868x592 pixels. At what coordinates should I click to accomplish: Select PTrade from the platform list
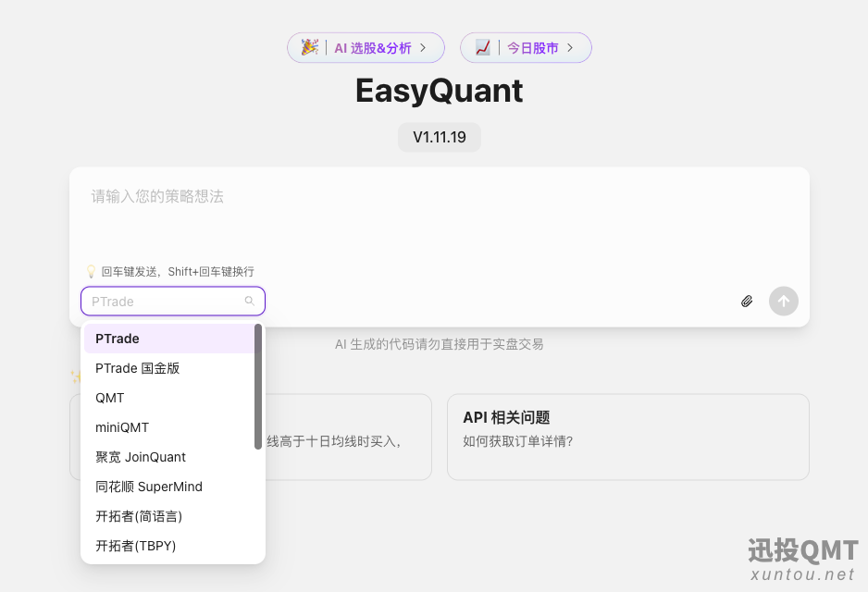118,339
